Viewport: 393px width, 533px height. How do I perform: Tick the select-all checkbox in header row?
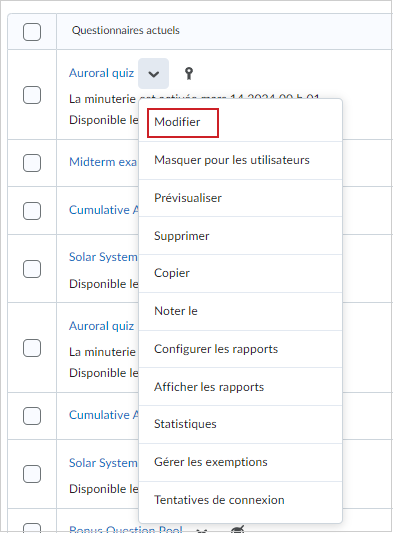pos(32,32)
